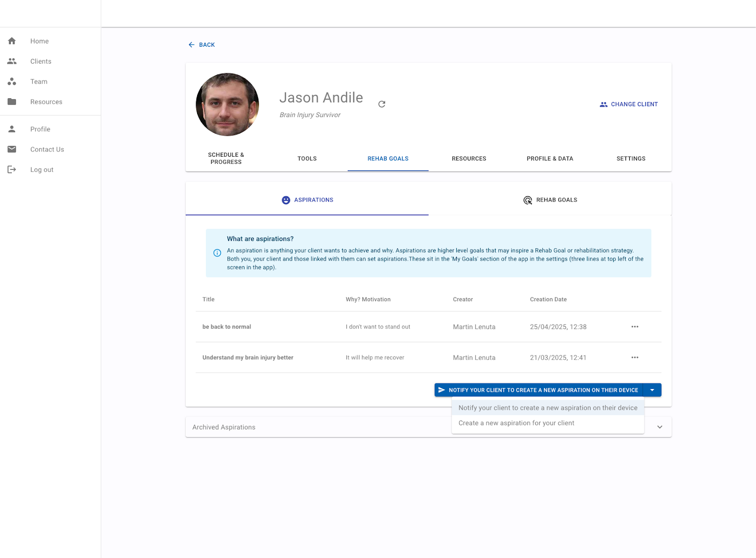Click the blue Notify Your Client button

(x=539, y=390)
